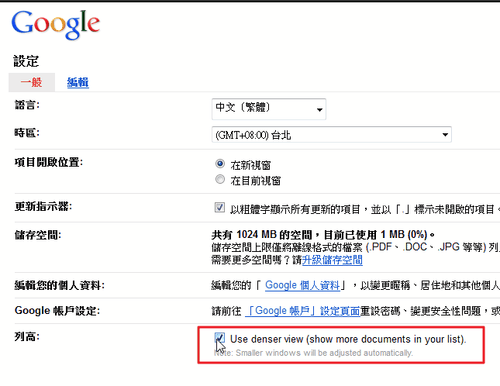Viewport: 500px width, 386px height.
Task: Open the 「Google 帳戶」設定頁面 link
Action: [x=303, y=311]
